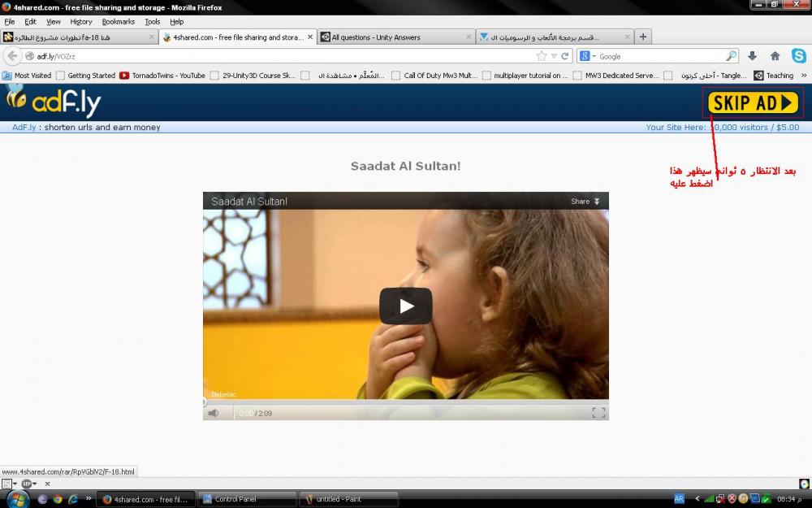Image resolution: width=812 pixels, height=508 pixels.
Task: Open the Tools menu
Action: tap(153, 22)
